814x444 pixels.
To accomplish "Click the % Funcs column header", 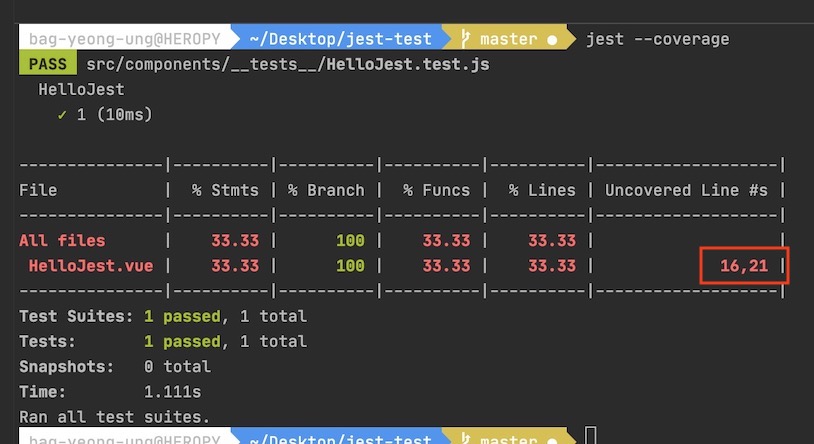I will [x=436, y=190].
